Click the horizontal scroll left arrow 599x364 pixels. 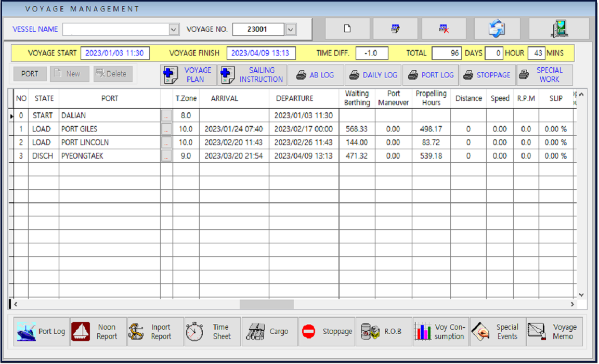[x=16, y=304]
